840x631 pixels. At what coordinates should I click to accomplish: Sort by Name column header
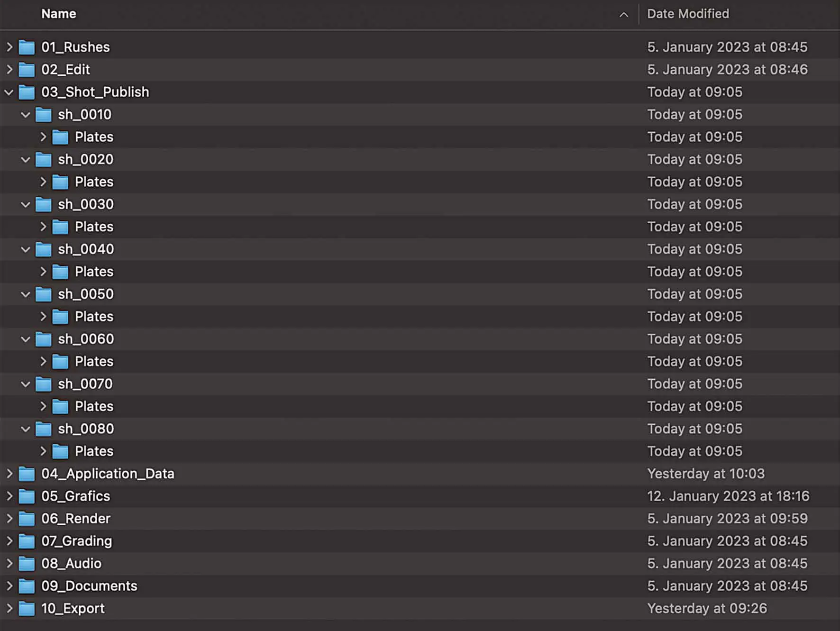59,14
